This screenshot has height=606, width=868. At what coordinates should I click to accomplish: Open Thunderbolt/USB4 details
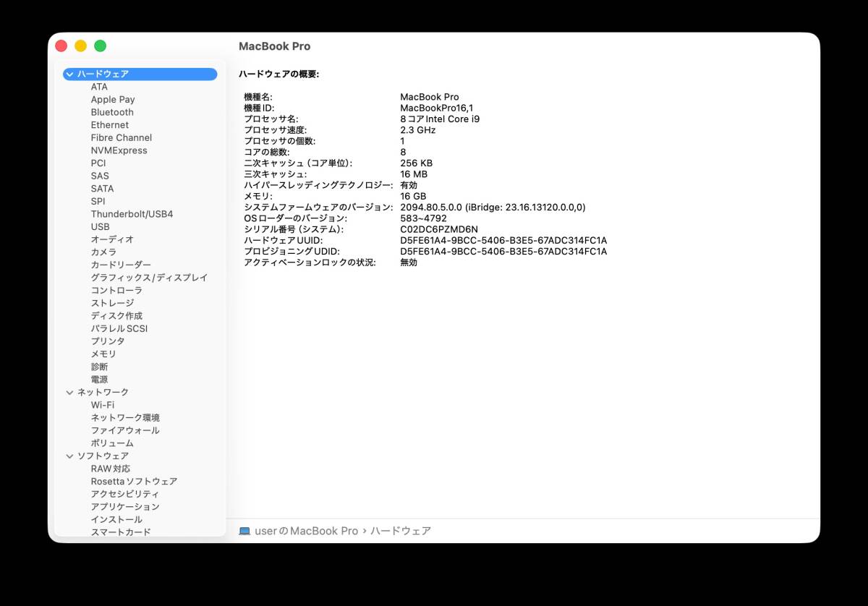132,213
